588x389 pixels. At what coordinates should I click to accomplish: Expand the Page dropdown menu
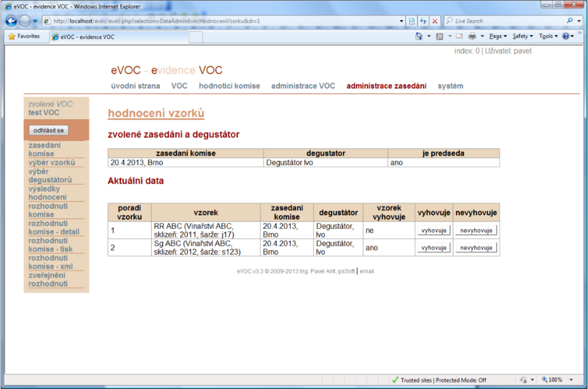point(498,37)
